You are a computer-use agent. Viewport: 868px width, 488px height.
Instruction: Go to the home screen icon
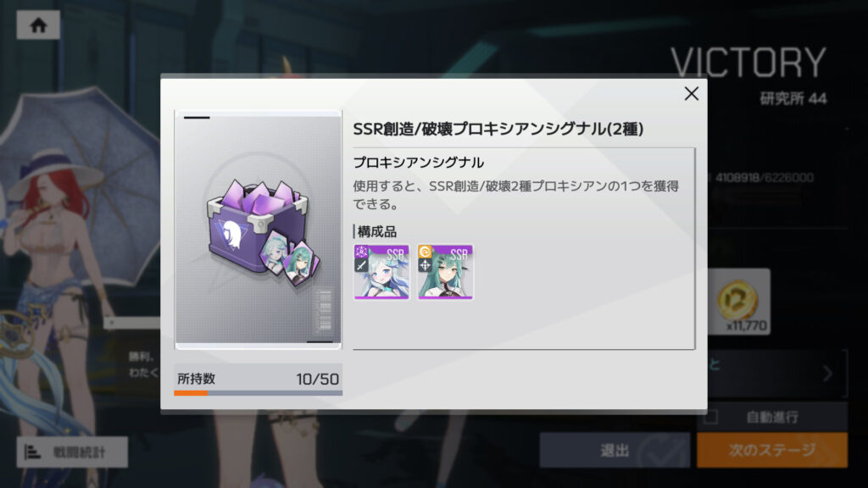coord(38,25)
